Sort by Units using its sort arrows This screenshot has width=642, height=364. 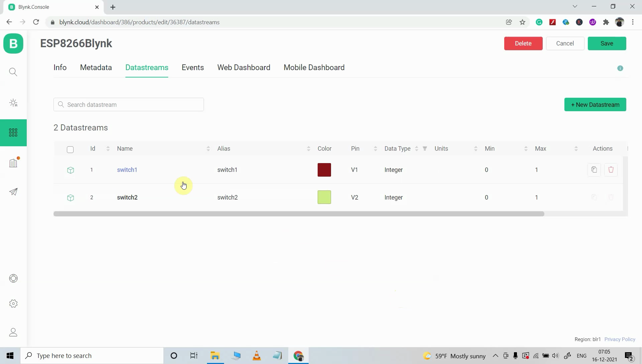point(475,149)
